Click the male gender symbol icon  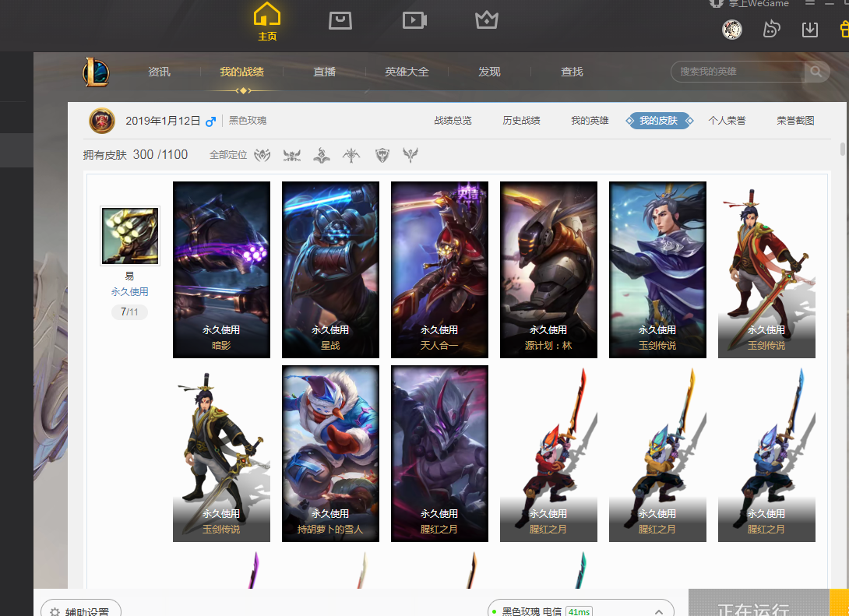(x=210, y=121)
